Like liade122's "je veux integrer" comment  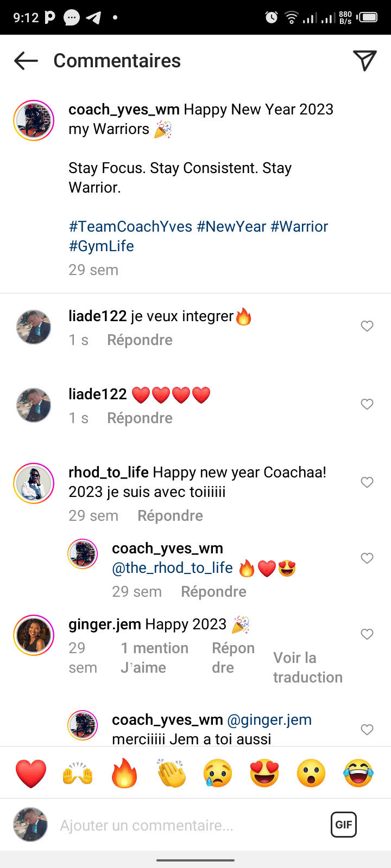click(x=367, y=326)
